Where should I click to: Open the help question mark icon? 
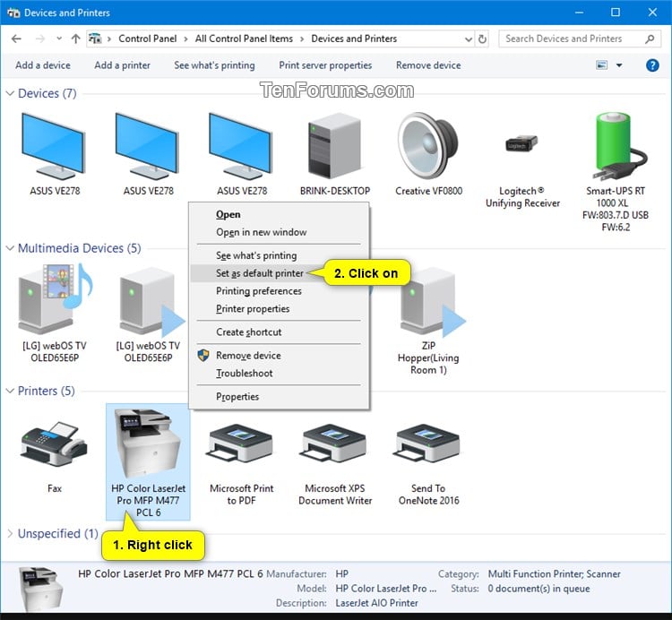(652, 65)
